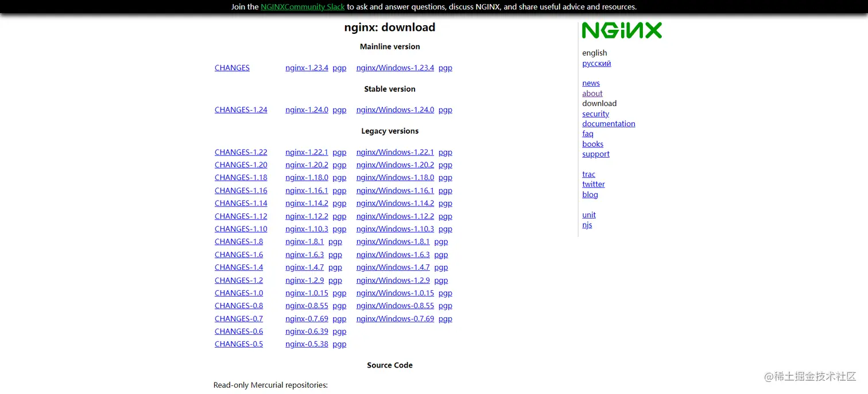Open the trac link in sidebar
This screenshot has width=868, height=394.
588,174
